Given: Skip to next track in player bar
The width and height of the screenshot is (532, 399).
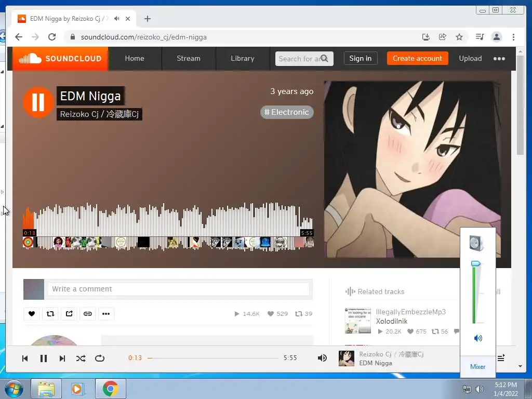Looking at the screenshot, I should [62, 358].
